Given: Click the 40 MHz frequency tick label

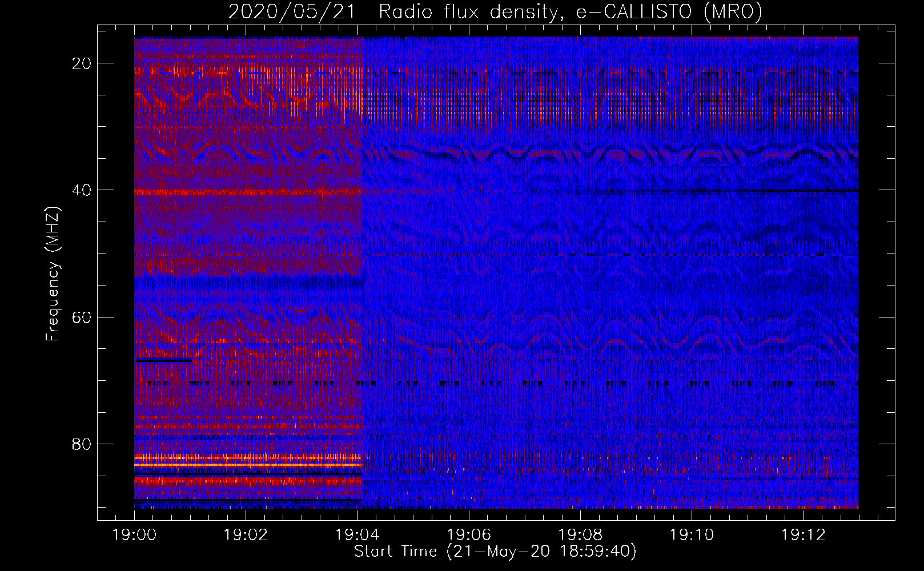Looking at the screenshot, I should pos(82,190).
